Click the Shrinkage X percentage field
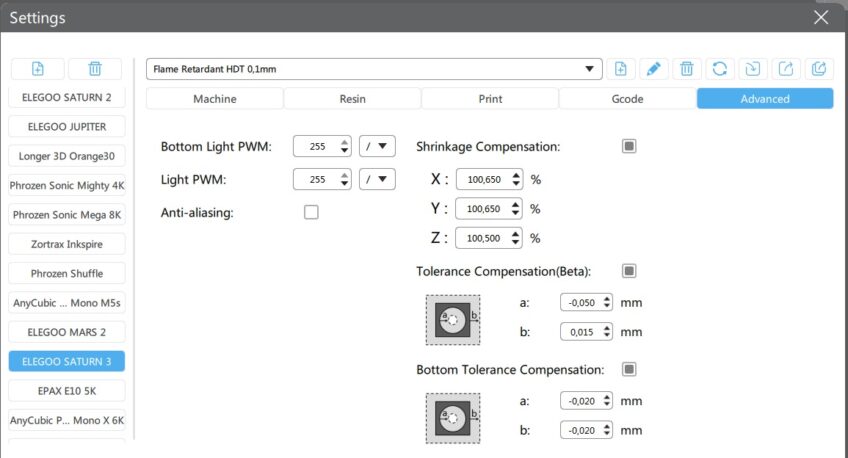848x458 pixels. [x=483, y=180]
